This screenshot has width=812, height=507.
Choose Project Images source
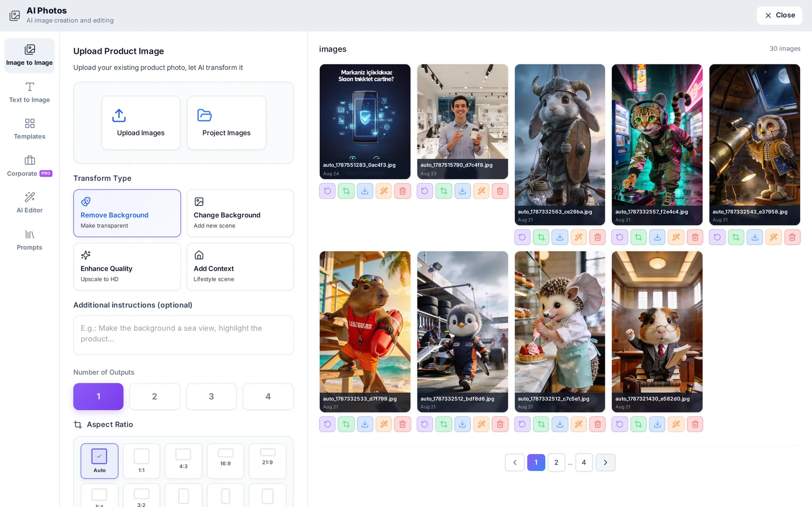pos(226,123)
